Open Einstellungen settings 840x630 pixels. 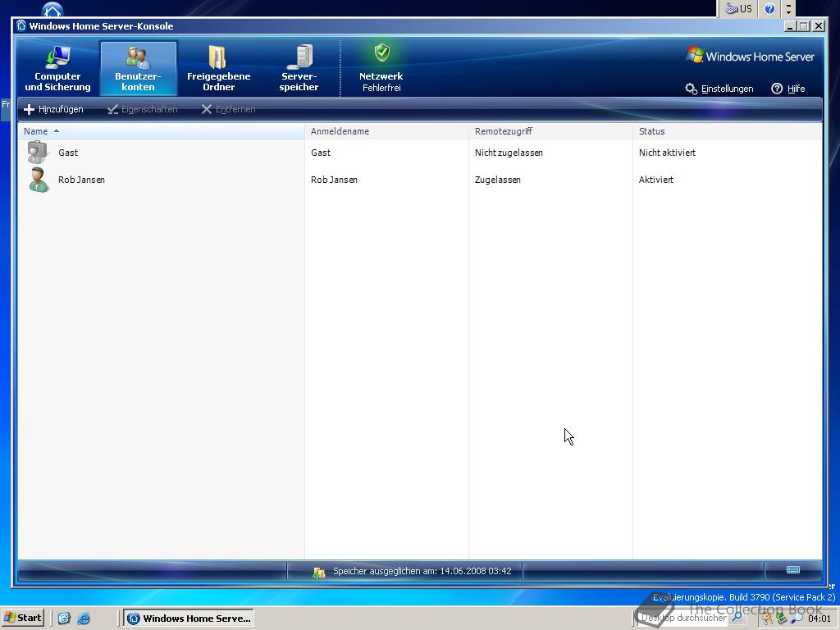tap(719, 89)
